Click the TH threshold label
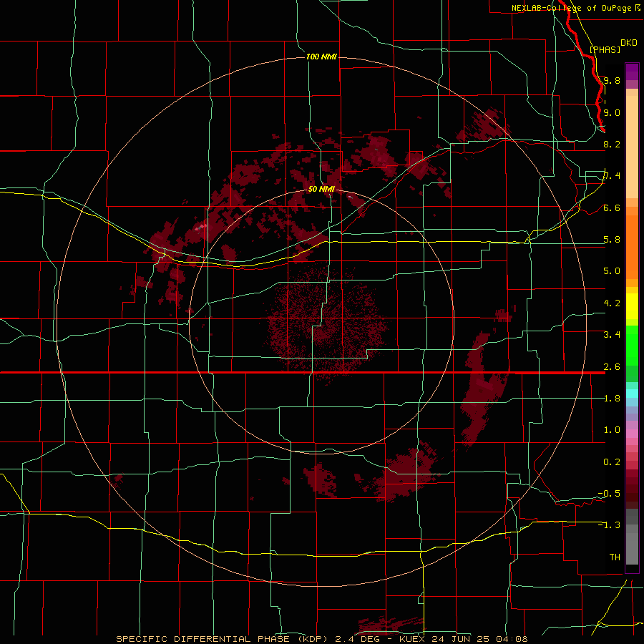 615,557
